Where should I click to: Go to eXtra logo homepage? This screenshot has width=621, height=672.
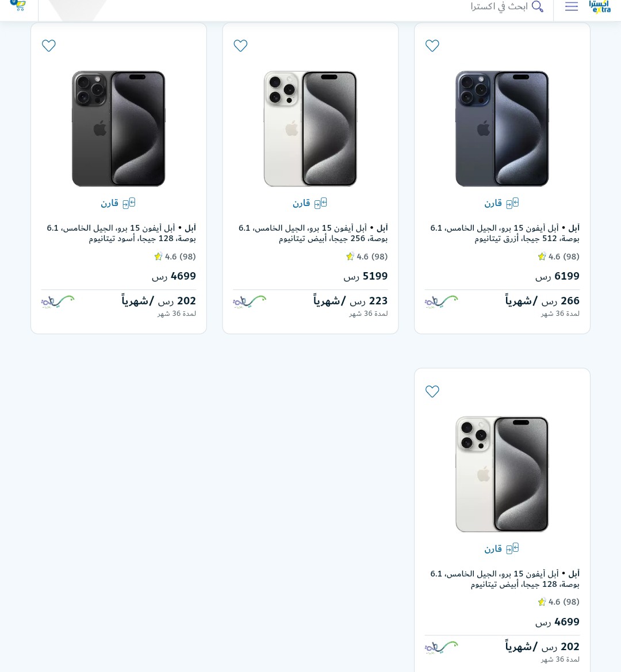point(600,6)
